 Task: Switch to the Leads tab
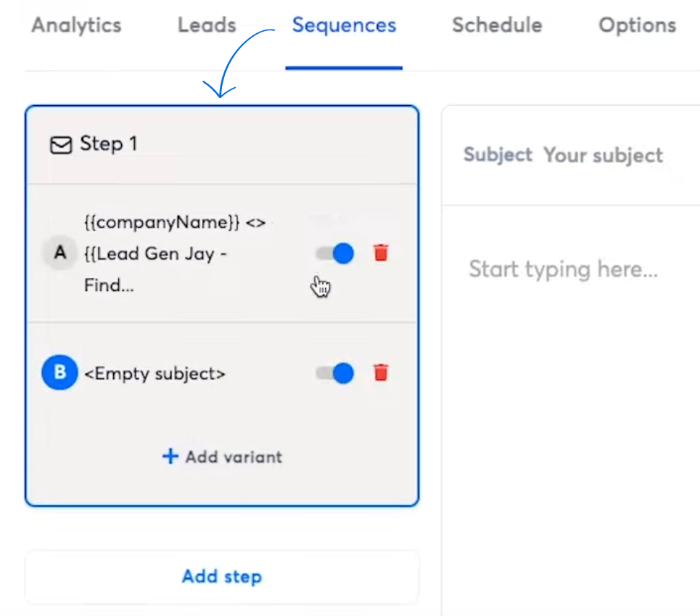207,25
